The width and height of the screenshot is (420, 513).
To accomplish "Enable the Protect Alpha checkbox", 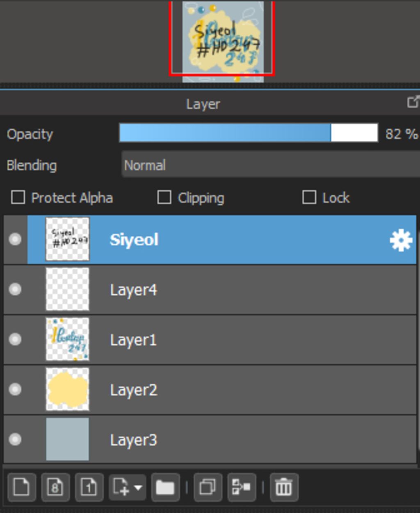I will click(x=18, y=197).
